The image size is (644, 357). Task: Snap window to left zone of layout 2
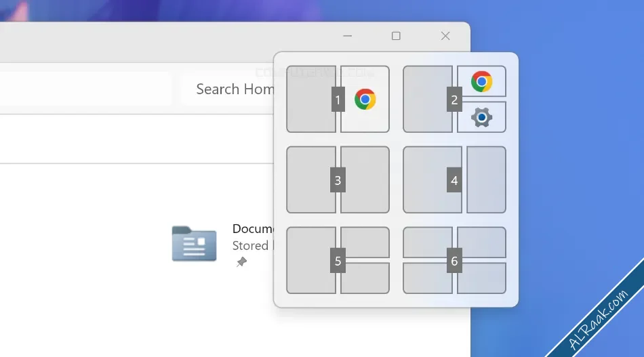[x=428, y=100]
